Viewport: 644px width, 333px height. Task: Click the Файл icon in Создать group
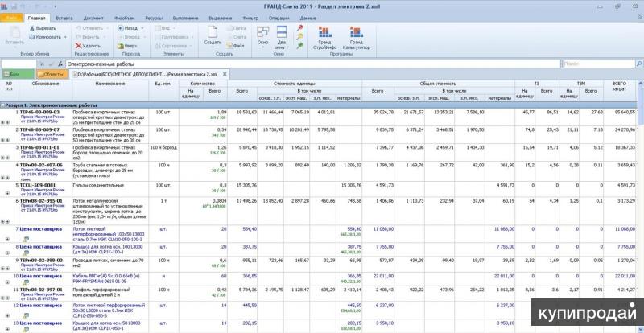229,46
